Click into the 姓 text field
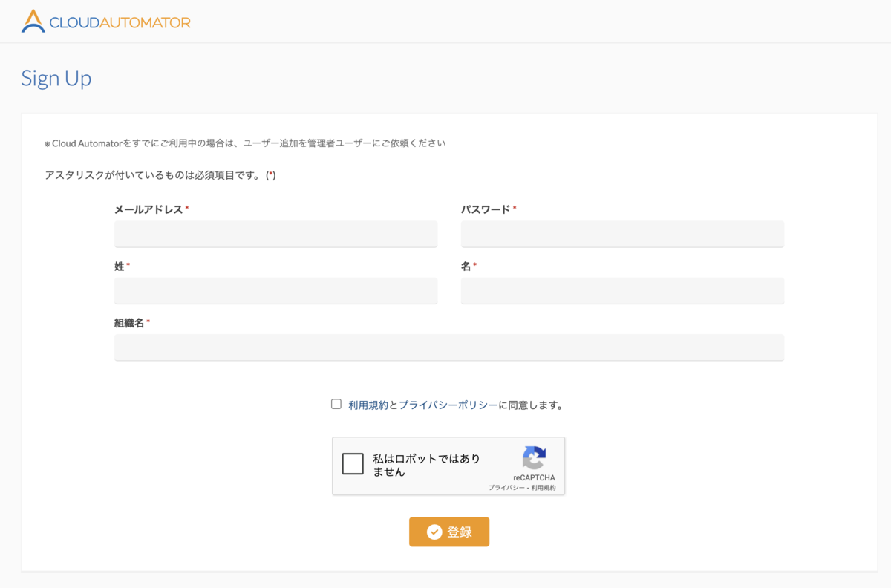Image resolution: width=891 pixels, height=588 pixels. 275,291
